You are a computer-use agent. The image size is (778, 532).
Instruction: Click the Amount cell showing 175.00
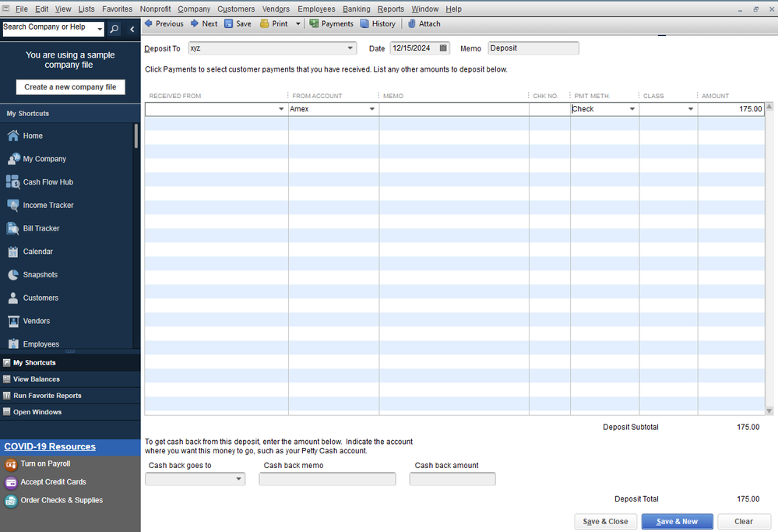tap(730, 109)
